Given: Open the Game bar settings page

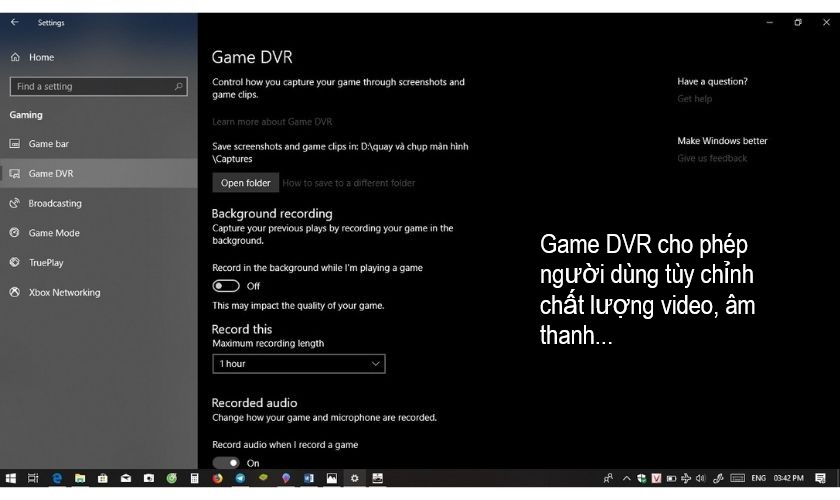Looking at the screenshot, I should click(48, 144).
